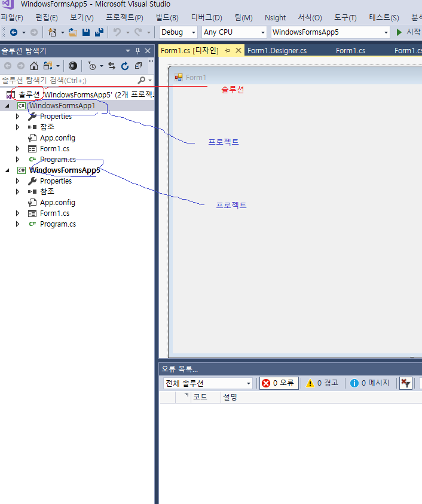422x504 pixels.
Task: Click the New Project toolbar icon
Action: [52, 32]
